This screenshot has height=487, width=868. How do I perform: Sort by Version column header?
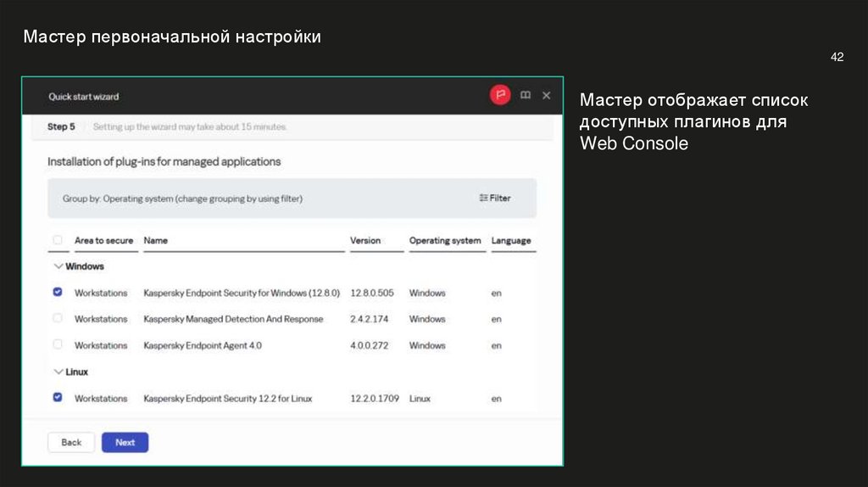pyautogui.click(x=365, y=240)
